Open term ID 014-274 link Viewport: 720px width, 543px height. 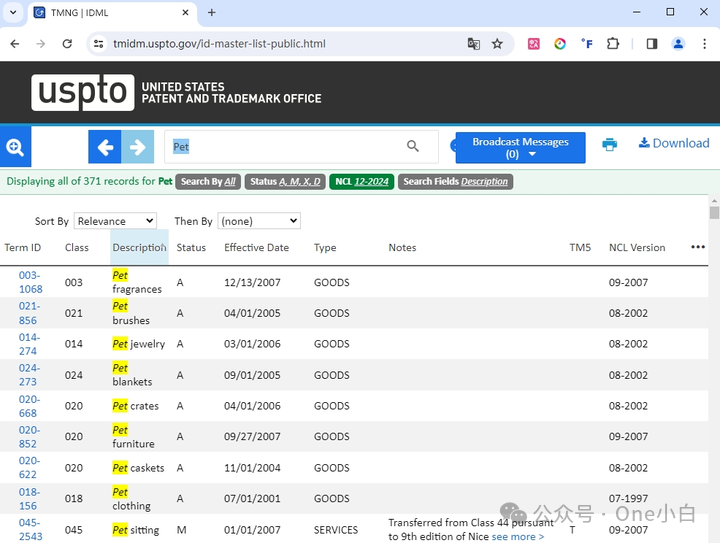click(29, 344)
